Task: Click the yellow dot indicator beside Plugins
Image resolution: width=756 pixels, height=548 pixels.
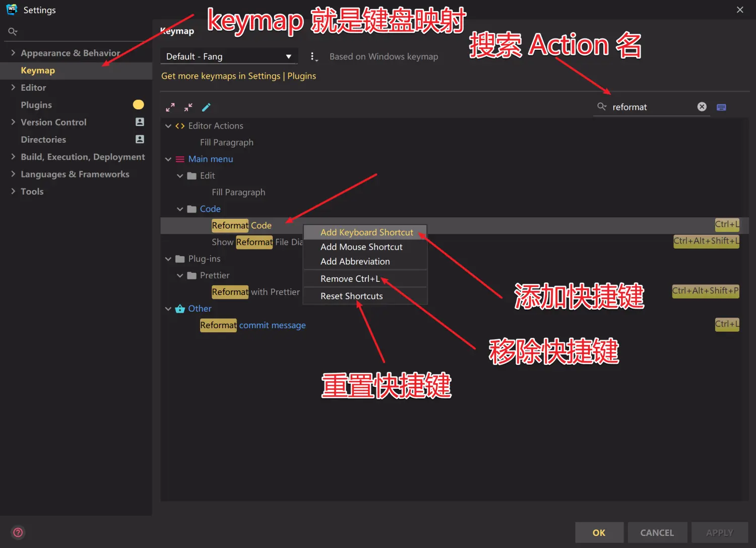Action: [x=139, y=104]
